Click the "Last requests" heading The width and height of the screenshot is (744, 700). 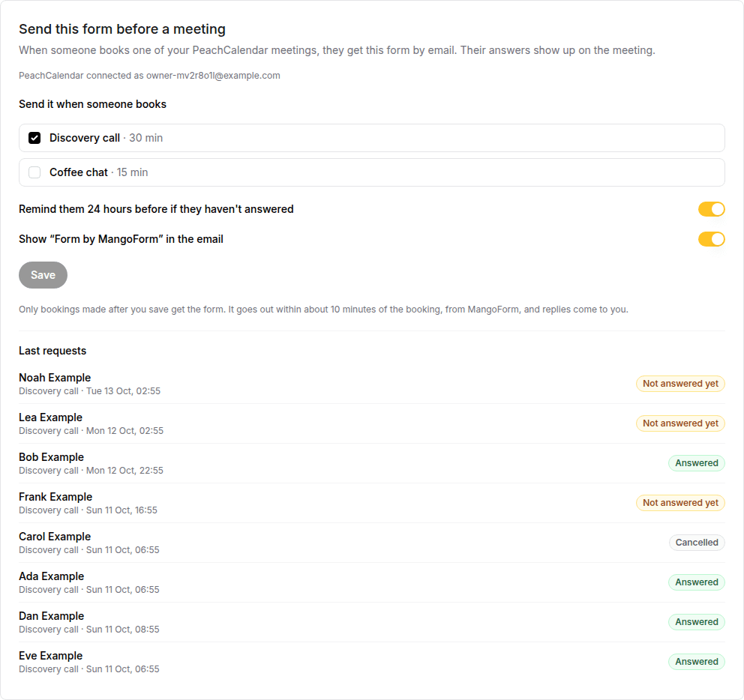(52, 351)
